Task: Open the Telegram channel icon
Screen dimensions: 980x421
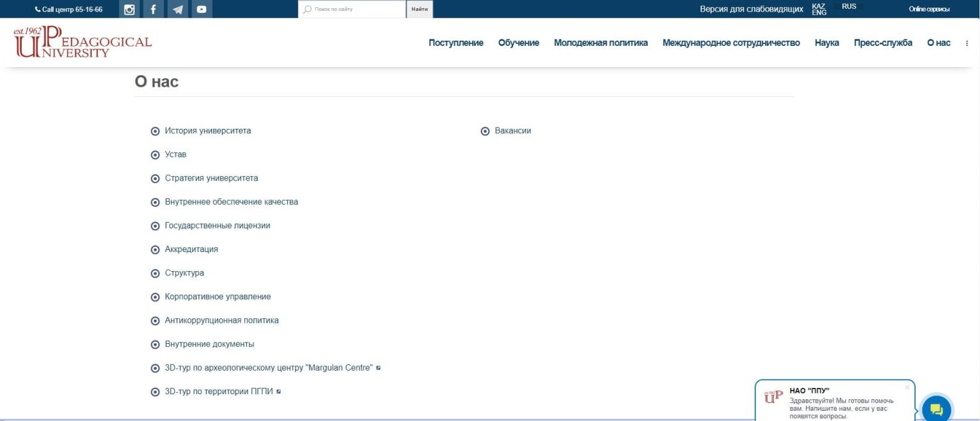Action: pos(177,9)
